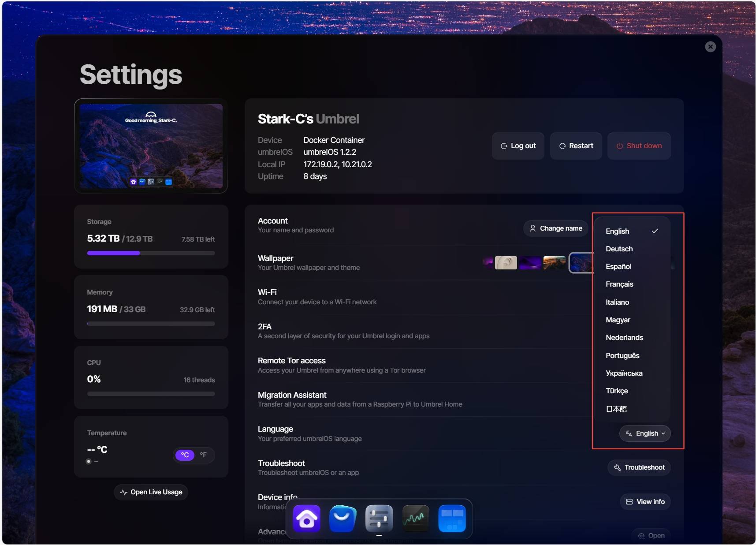The height and width of the screenshot is (545, 756).
Task: Select Nederlands language
Action: point(632,337)
